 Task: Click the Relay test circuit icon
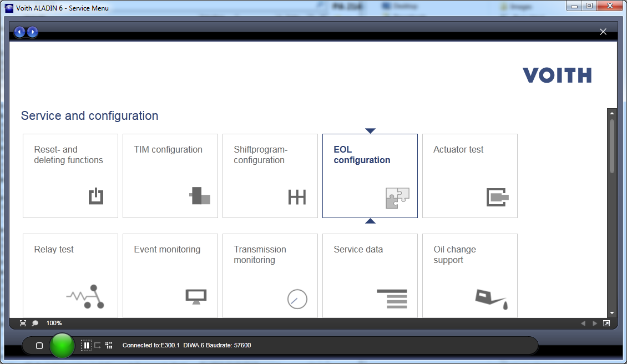tap(85, 296)
